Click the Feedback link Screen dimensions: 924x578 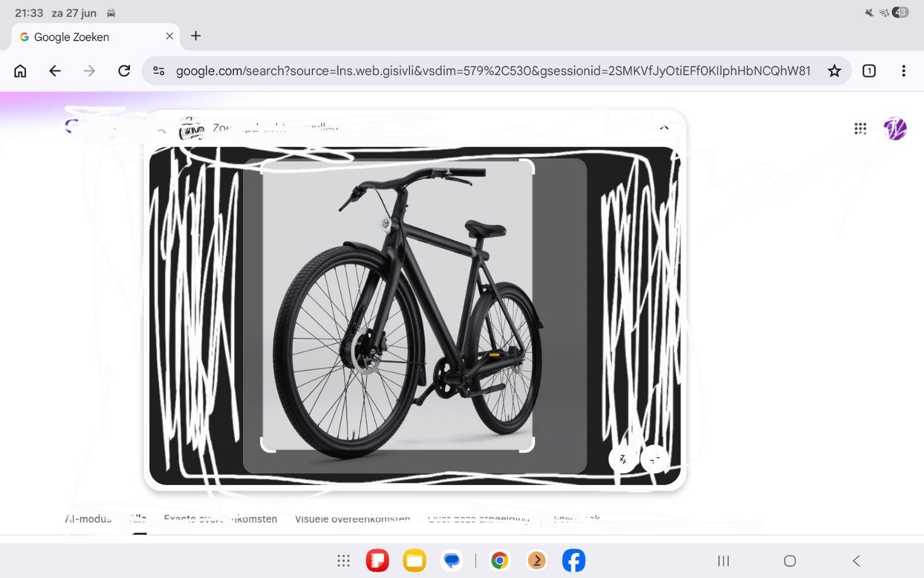[577, 518]
